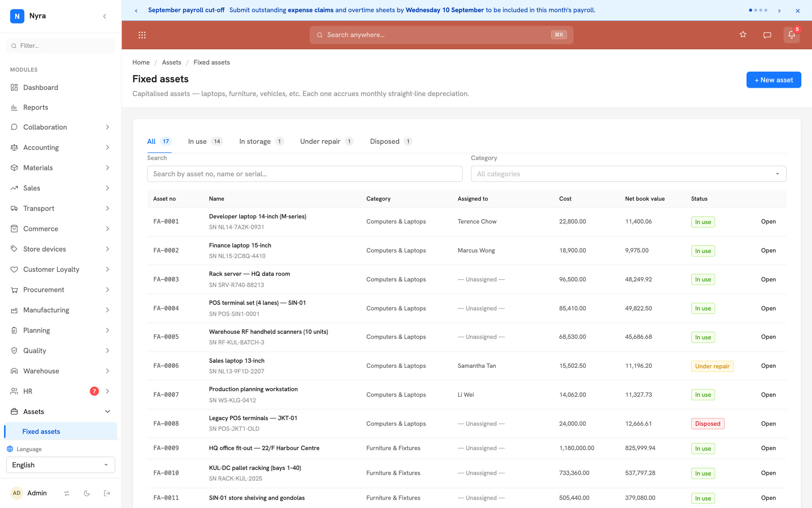Expand the Planning module
This screenshot has width=812, height=508.
coord(61,330)
